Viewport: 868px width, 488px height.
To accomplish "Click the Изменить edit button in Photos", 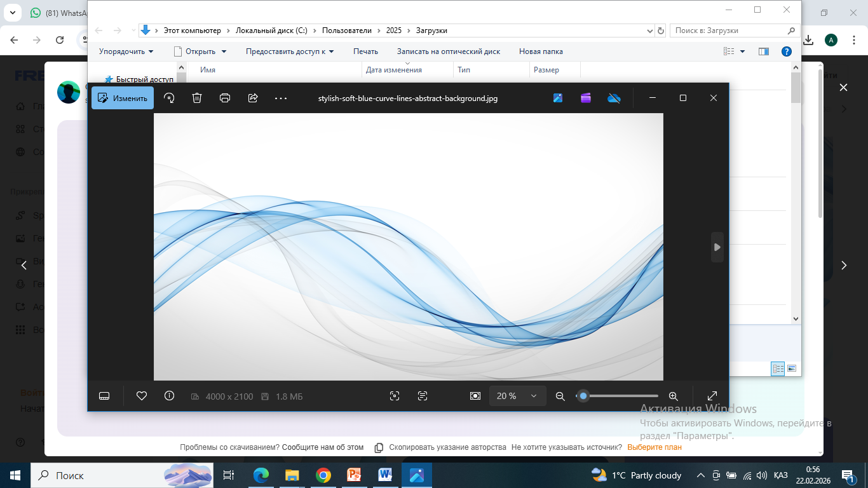I will pos(123,98).
